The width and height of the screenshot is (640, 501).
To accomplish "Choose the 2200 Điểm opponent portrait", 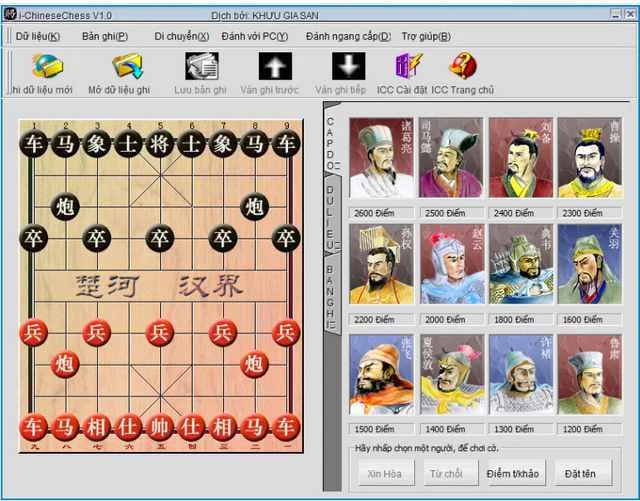I will [382, 264].
